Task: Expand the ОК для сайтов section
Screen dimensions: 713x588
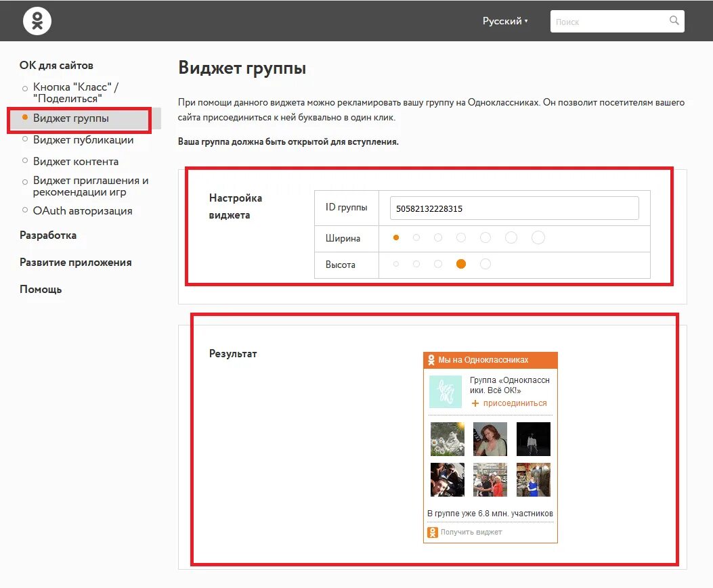Action: (56, 66)
